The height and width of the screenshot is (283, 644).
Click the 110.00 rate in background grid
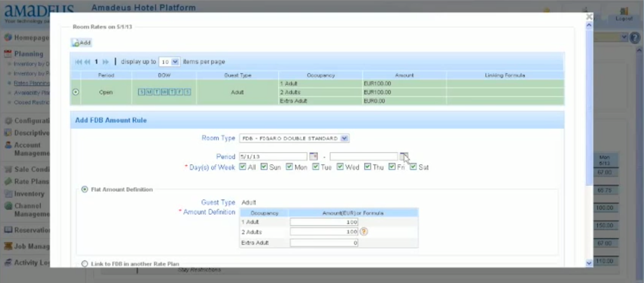pos(604,261)
